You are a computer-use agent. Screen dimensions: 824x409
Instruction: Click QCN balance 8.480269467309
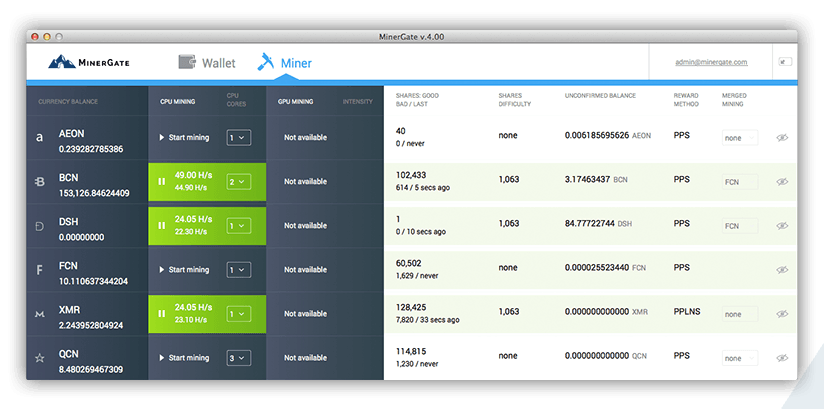tap(91, 370)
